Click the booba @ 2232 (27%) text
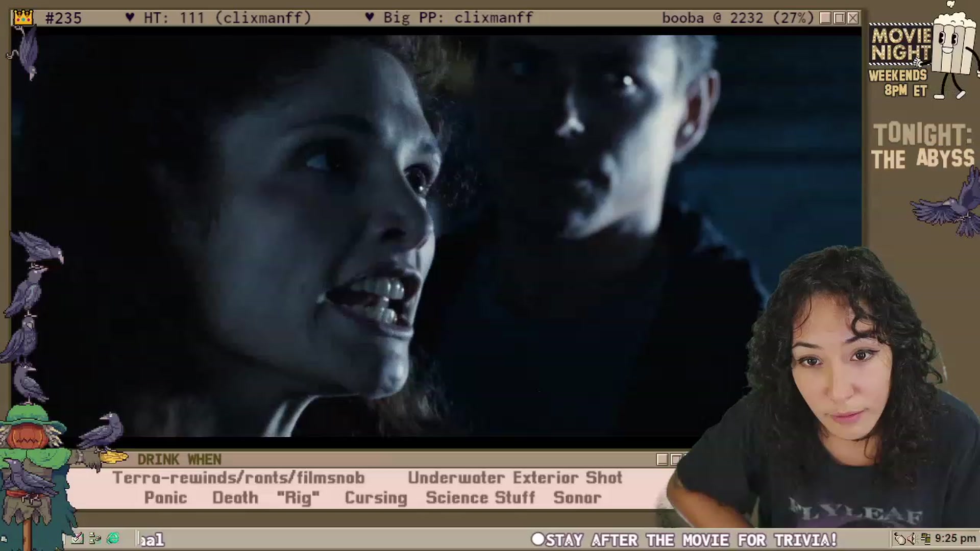 click(x=738, y=18)
